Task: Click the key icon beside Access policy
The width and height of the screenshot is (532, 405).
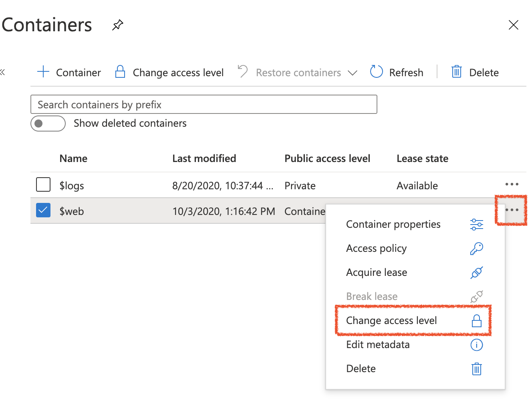Action: tap(476, 249)
